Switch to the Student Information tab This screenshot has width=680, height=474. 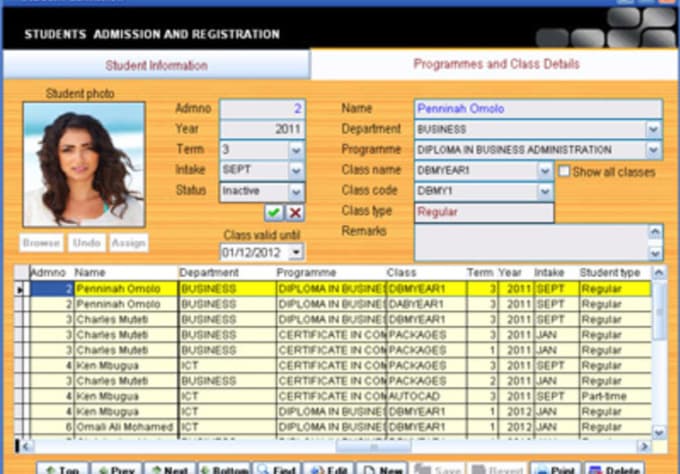156,65
